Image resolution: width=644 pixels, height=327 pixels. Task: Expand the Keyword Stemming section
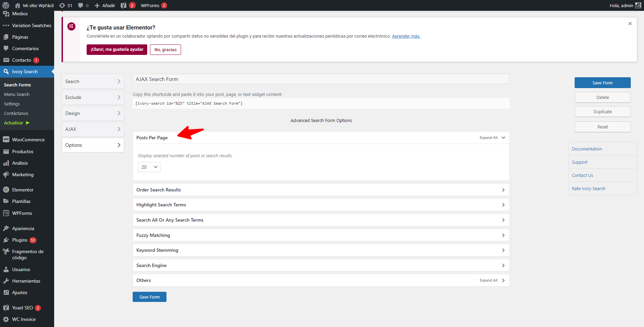pos(321,250)
